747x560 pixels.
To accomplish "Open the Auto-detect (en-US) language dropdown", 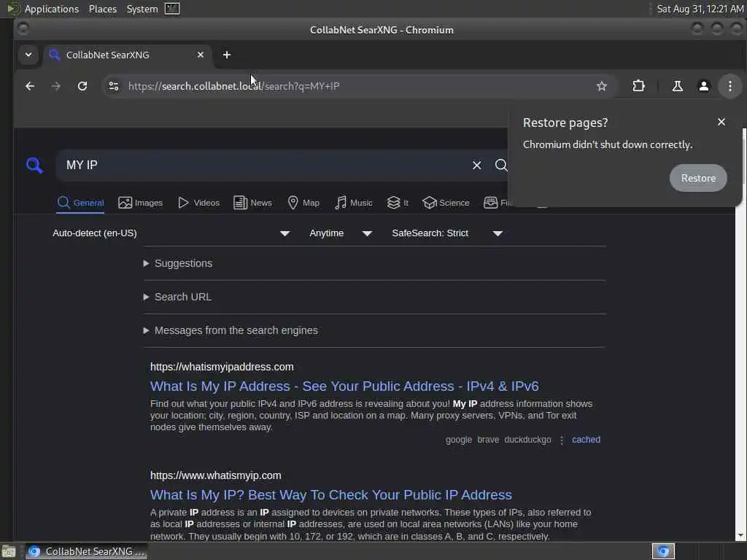I will coord(171,233).
